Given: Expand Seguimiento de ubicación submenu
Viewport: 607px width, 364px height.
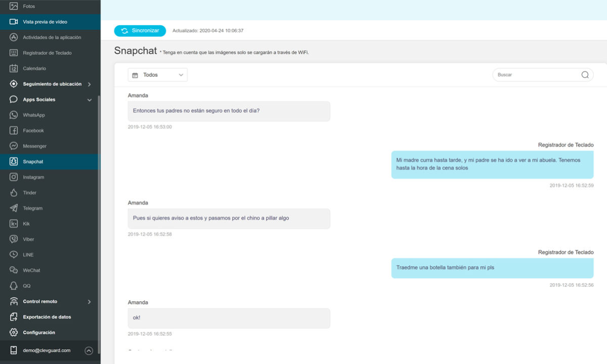Looking at the screenshot, I should [90, 84].
